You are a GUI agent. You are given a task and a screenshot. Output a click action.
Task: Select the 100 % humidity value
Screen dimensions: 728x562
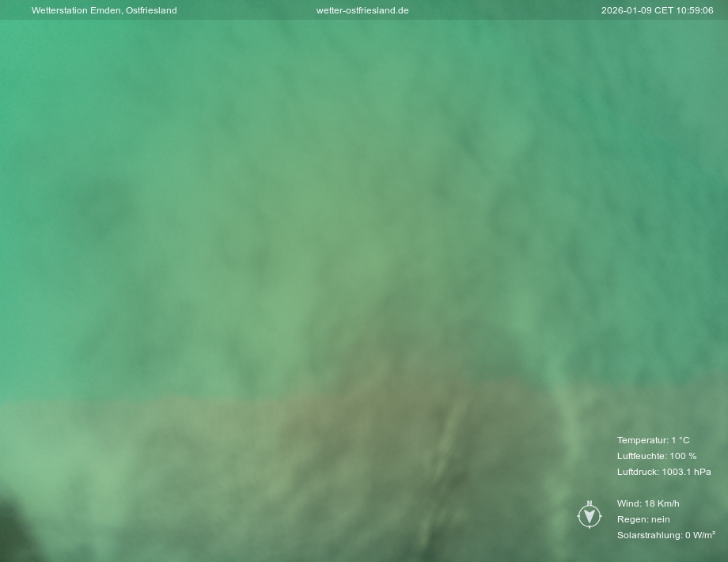pyautogui.click(x=683, y=456)
